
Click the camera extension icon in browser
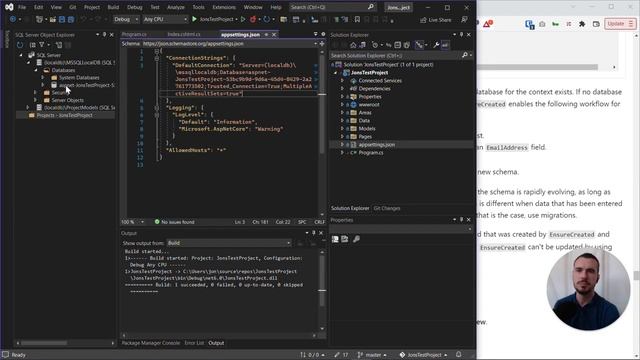542,24
